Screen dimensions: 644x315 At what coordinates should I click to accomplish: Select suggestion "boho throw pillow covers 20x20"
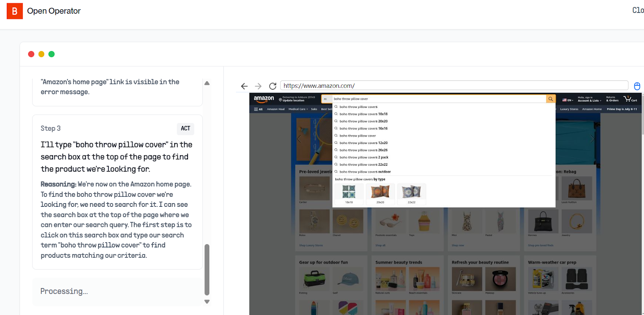pyautogui.click(x=444, y=121)
